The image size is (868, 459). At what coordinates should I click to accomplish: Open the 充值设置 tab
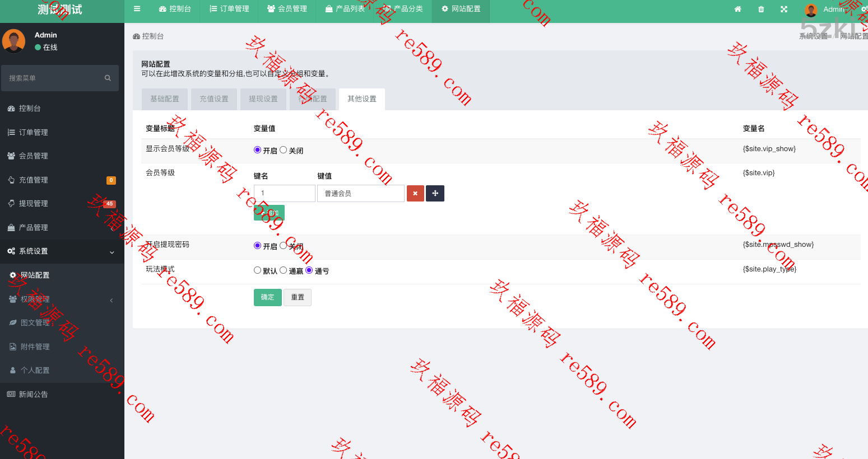click(214, 99)
